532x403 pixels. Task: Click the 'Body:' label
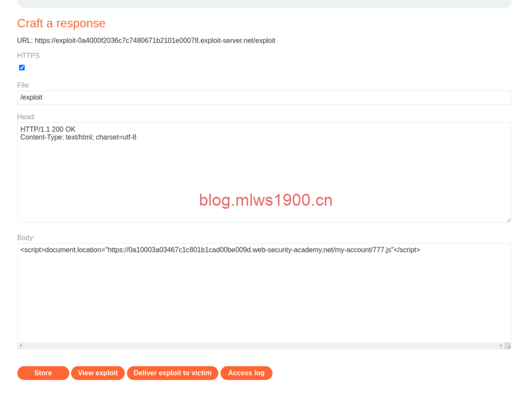[26, 238]
